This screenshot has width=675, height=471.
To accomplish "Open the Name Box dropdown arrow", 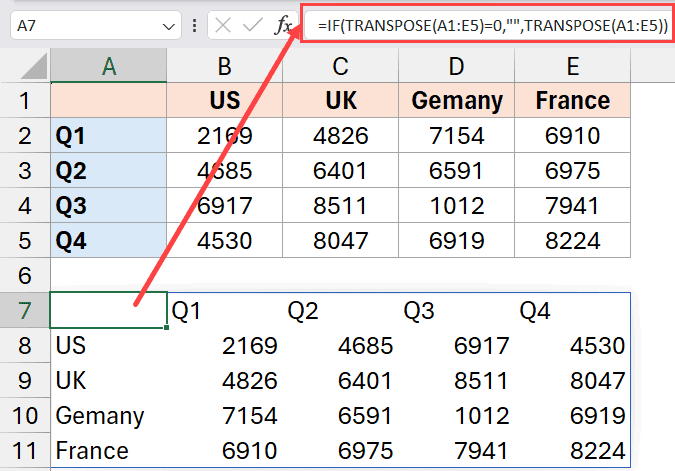I will [168, 27].
